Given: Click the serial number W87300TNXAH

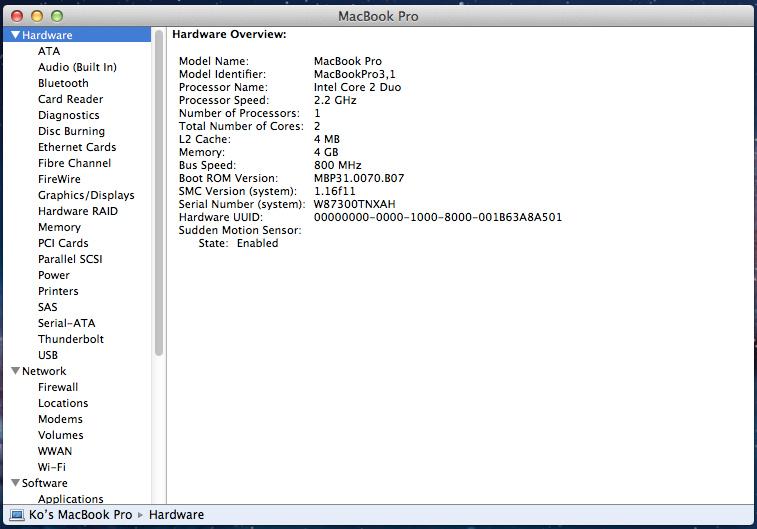Looking at the screenshot, I should click(x=354, y=204).
